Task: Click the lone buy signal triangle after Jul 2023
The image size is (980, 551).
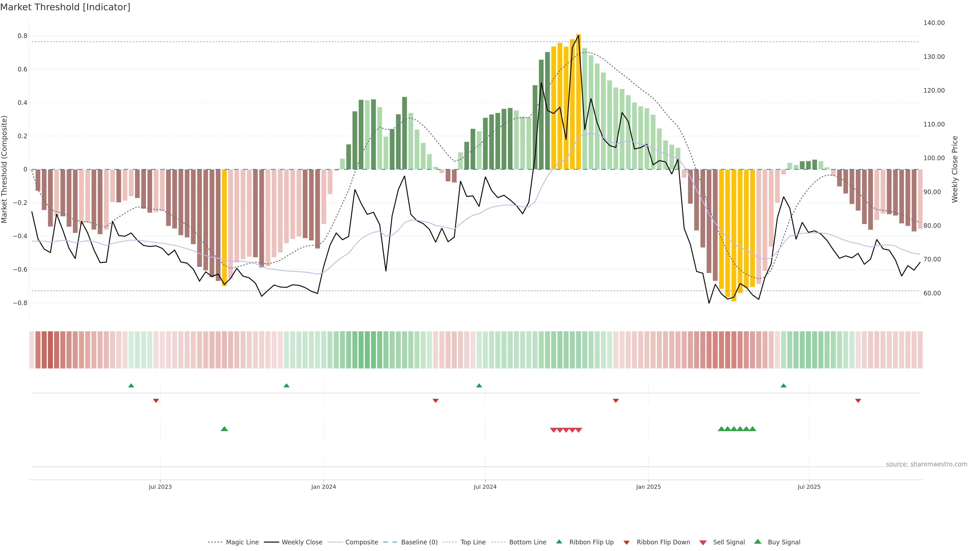Action: click(225, 429)
